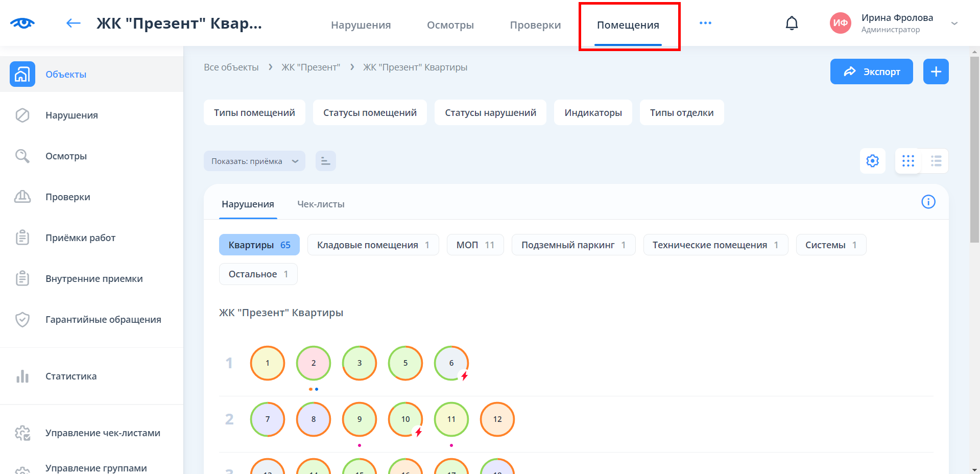Go to 'Все объекты' breadcrumb link
The image size is (980, 474).
231,67
